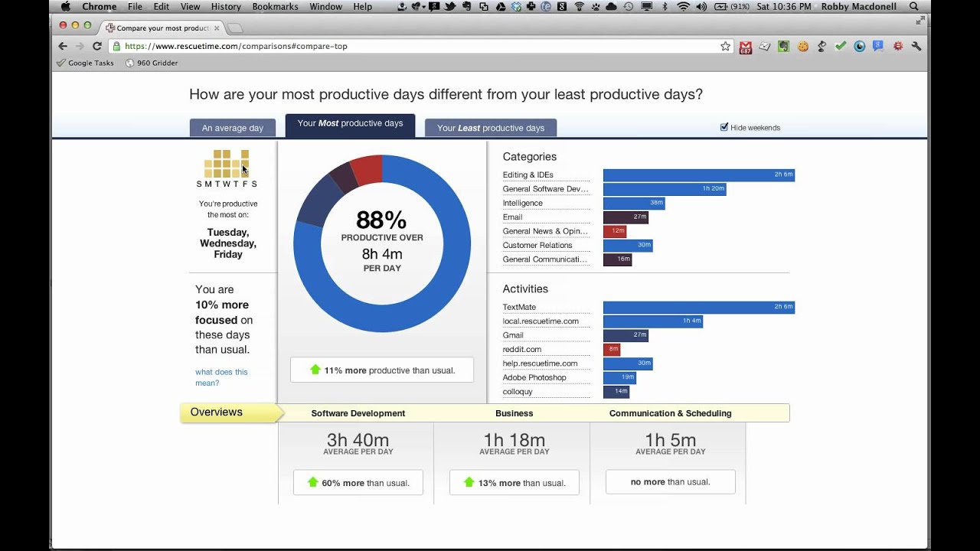
Task: Click the cookie extension icon
Action: tap(803, 46)
